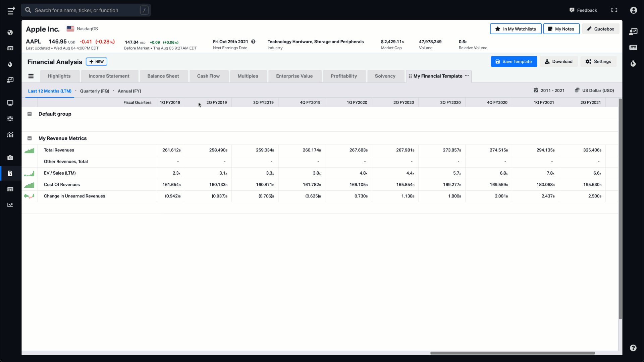This screenshot has width=644, height=362.
Task: Open My Notes
Action: point(561,29)
